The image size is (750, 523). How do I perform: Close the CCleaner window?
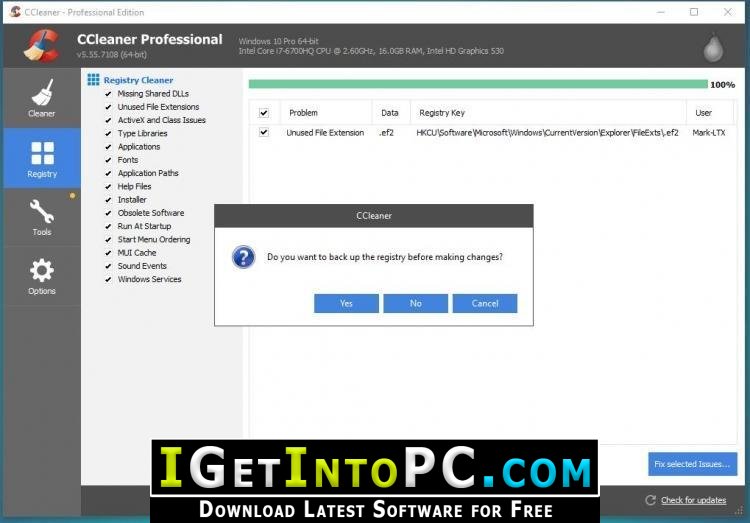pyautogui.click(x=728, y=12)
